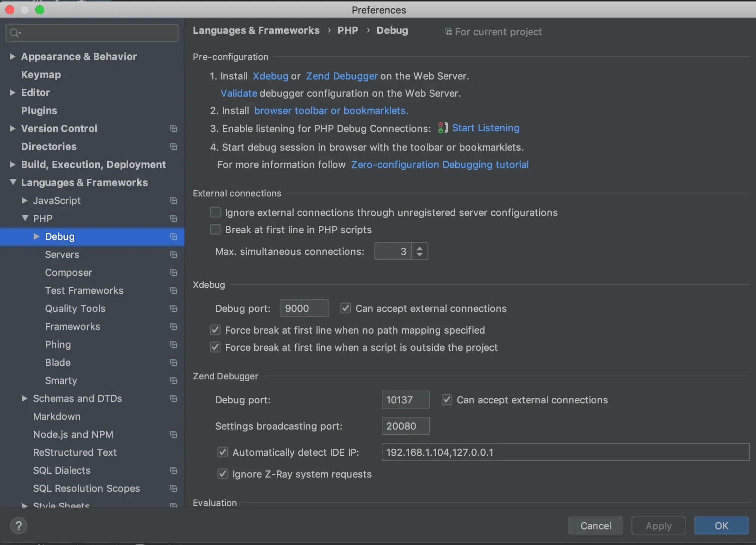Expand Appearance & Behavior section

(x=12, y=57)
